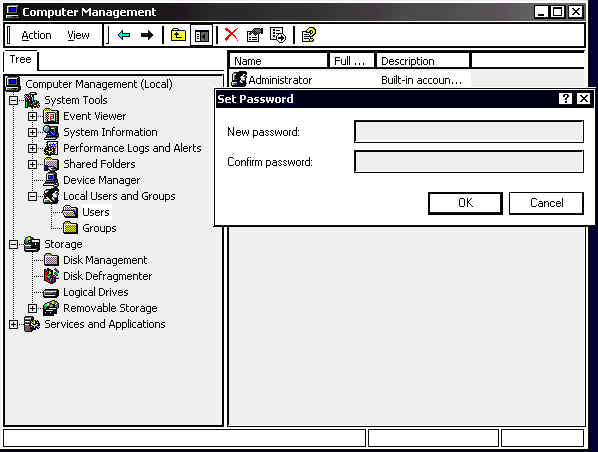The height and width of the screenshot is (452, 598).
Task: Select Disk Management label in tree
Action: tap(105, 260)
